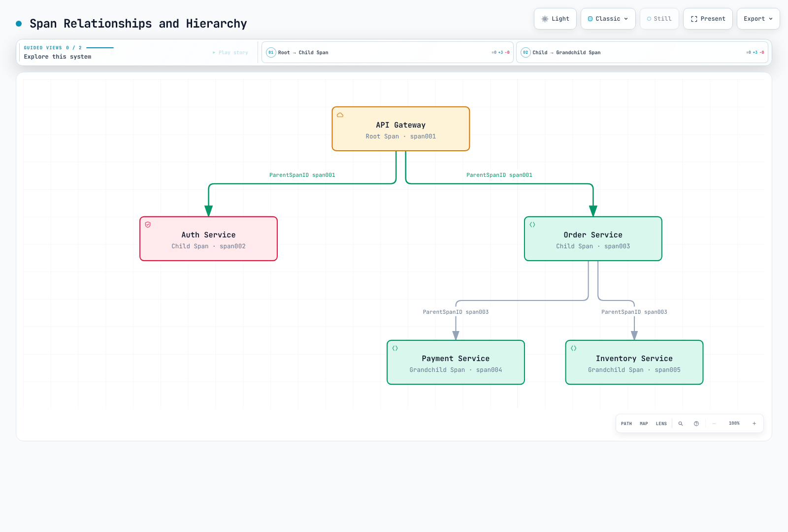
Task: Click the Span Relationships and Hierarchy title
Action: pyautogui.click(x=138, y=24)
